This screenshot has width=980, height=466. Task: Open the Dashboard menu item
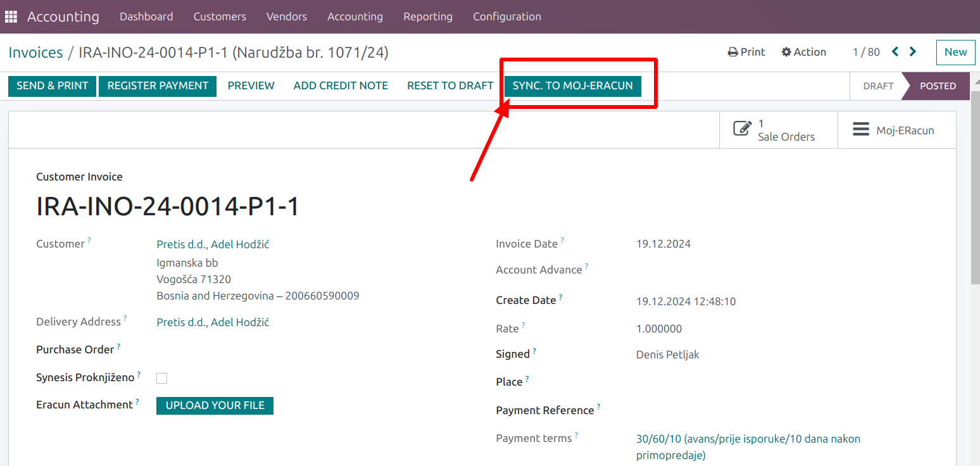point(146,16)
